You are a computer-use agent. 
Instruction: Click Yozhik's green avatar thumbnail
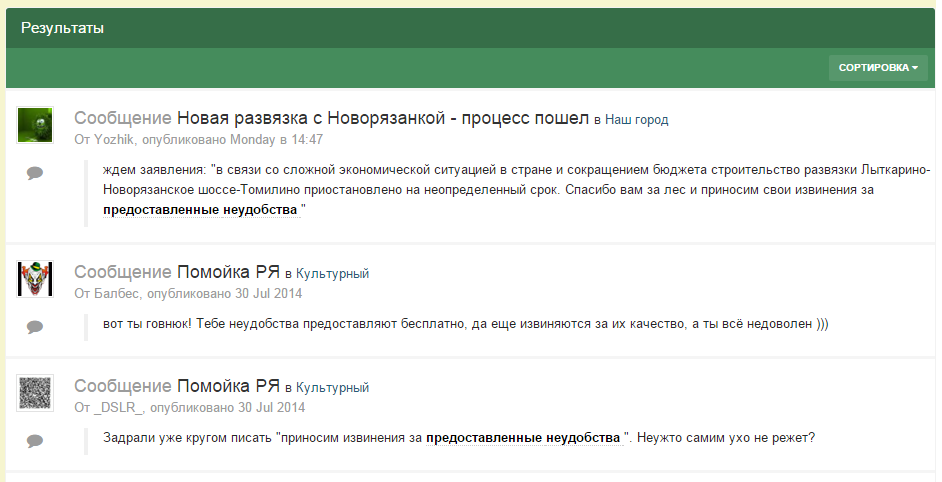point(35,125)
